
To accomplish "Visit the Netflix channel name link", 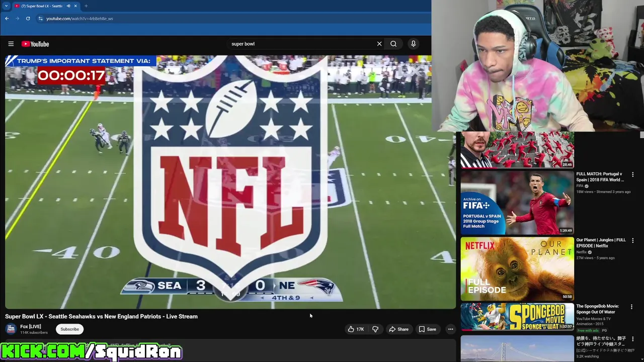I will point(582,252).
